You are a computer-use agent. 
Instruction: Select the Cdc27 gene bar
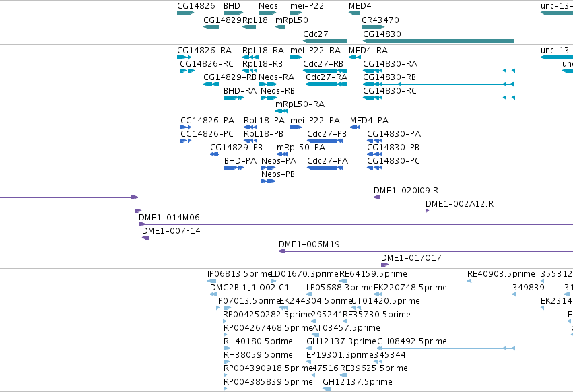pos(325,41)
